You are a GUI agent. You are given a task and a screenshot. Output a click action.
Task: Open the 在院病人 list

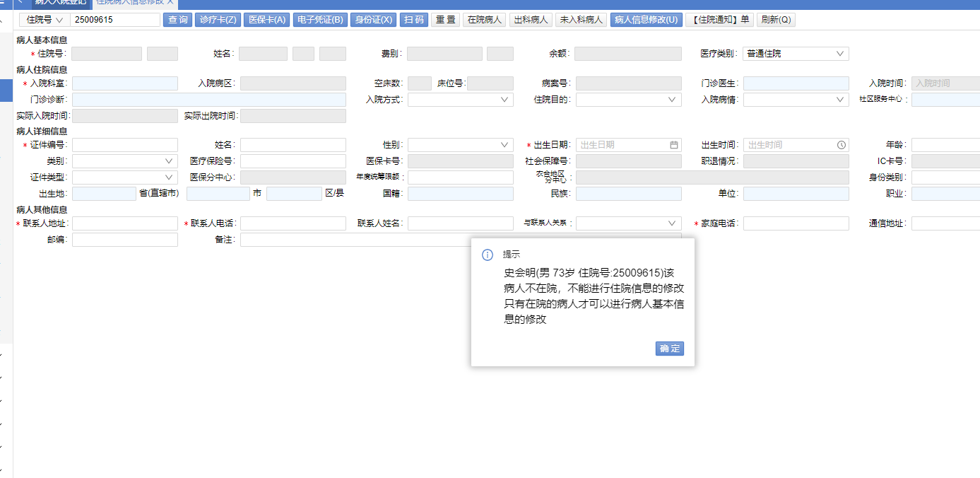coord(484,20)
